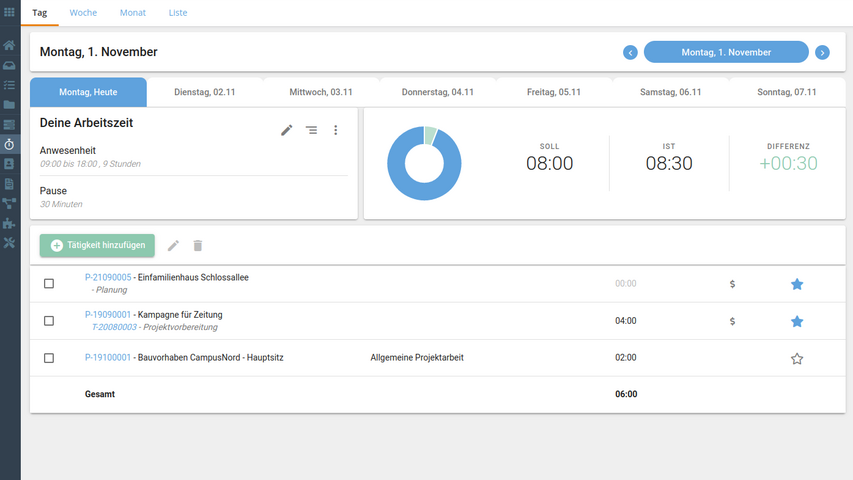This screenshot has height=480, width=853.
Task: Select the Donnerstag, 04.11 day tab
Action: click(437, 92)
